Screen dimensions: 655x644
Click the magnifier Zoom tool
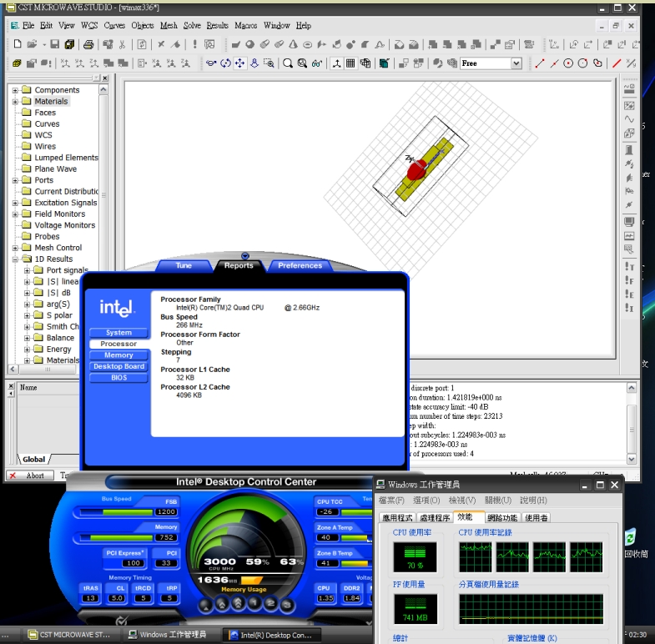pos(287,63)
